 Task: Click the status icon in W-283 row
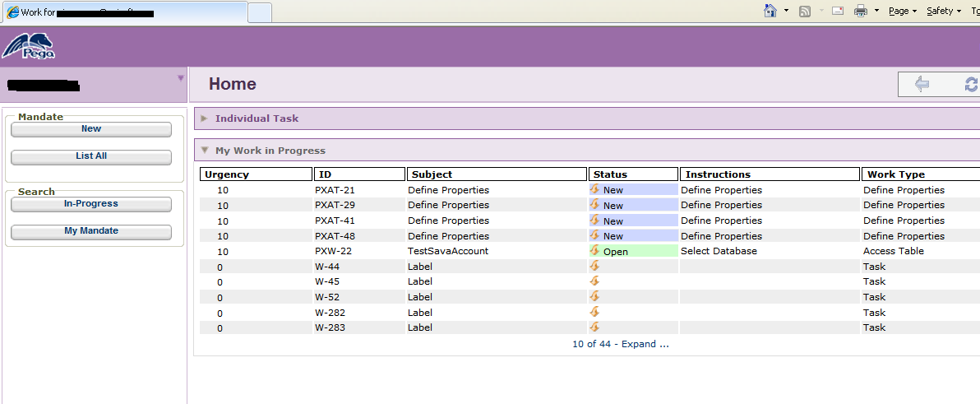594,327
